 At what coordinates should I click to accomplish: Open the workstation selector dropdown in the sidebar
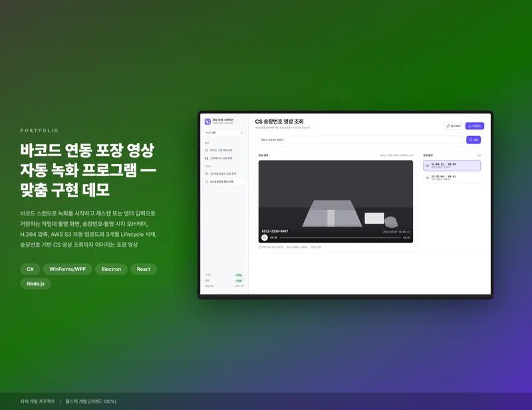(224, 133)
